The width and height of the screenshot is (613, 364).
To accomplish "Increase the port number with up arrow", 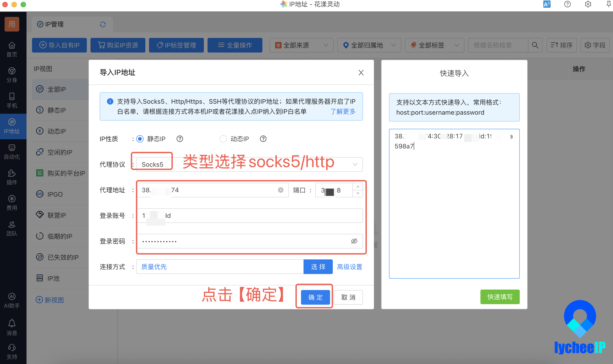I will tap(358, 187).
